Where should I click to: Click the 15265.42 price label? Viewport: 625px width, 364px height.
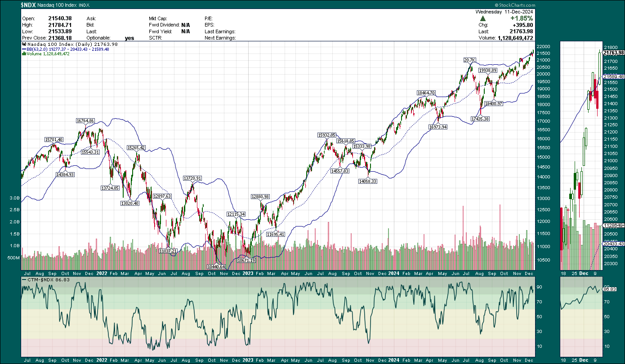pyautogui.click(x=136, y=147)
